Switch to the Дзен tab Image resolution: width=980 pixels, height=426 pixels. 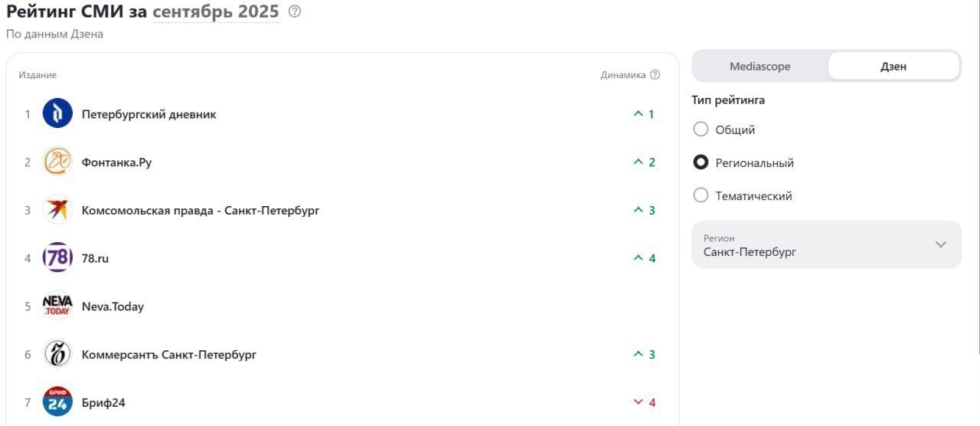[893, 67]
